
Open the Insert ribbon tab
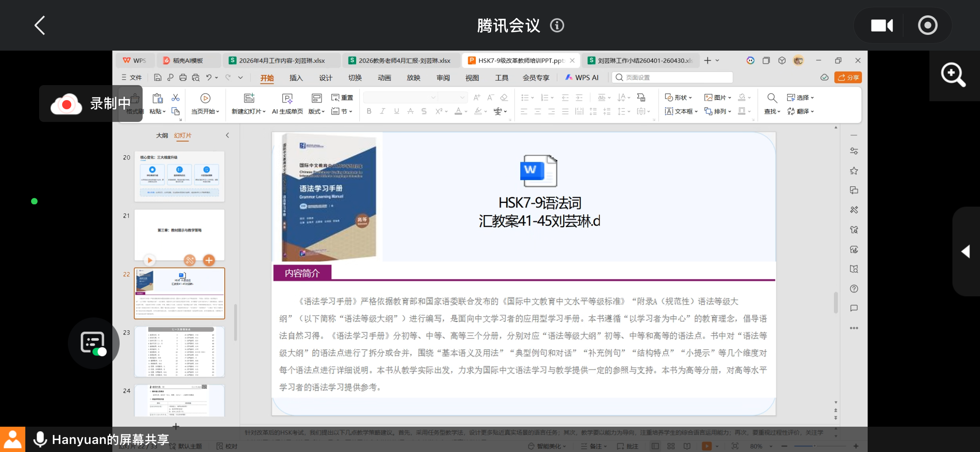tap(296, 78)
